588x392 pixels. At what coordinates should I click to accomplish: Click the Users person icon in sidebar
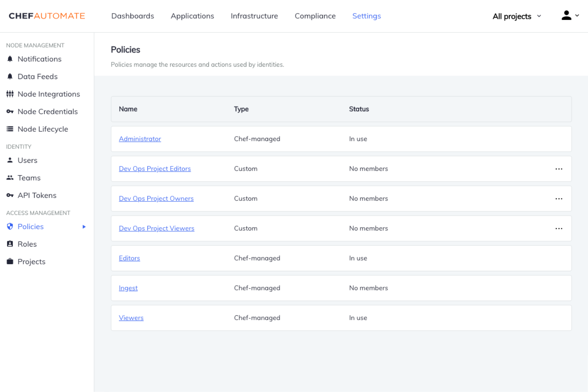click(x=10, y=160)
